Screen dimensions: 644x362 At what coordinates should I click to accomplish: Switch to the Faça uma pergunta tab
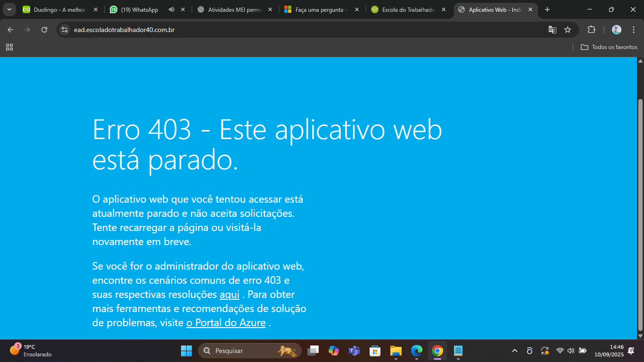pyautogui.click(x=322, y=9)
